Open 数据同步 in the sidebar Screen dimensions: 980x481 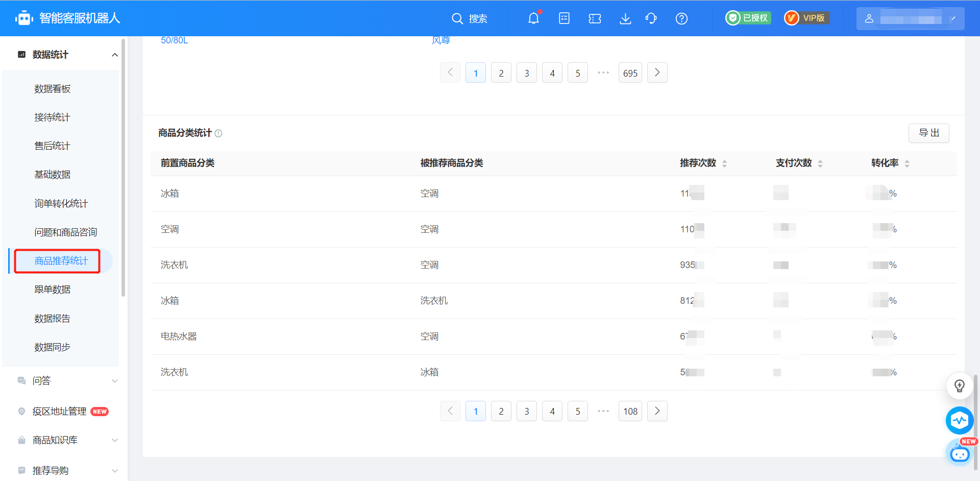coord(52,347)
